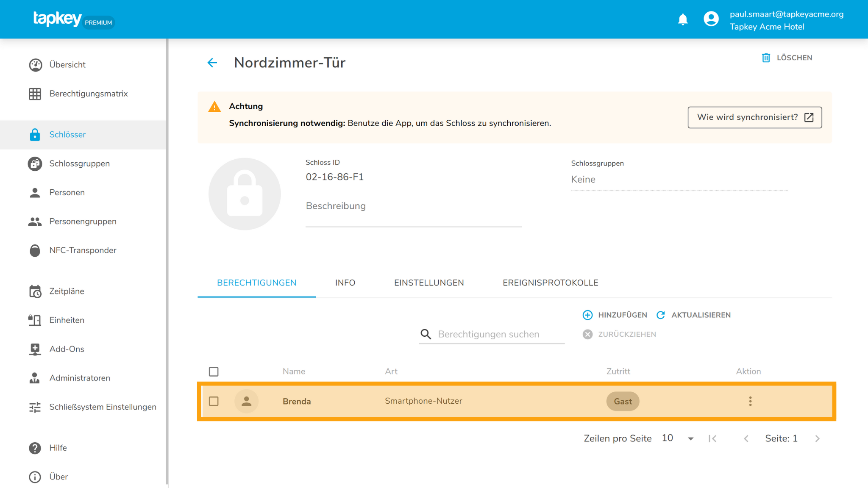Open Schlossgruppen icon in sidebar

35,164
